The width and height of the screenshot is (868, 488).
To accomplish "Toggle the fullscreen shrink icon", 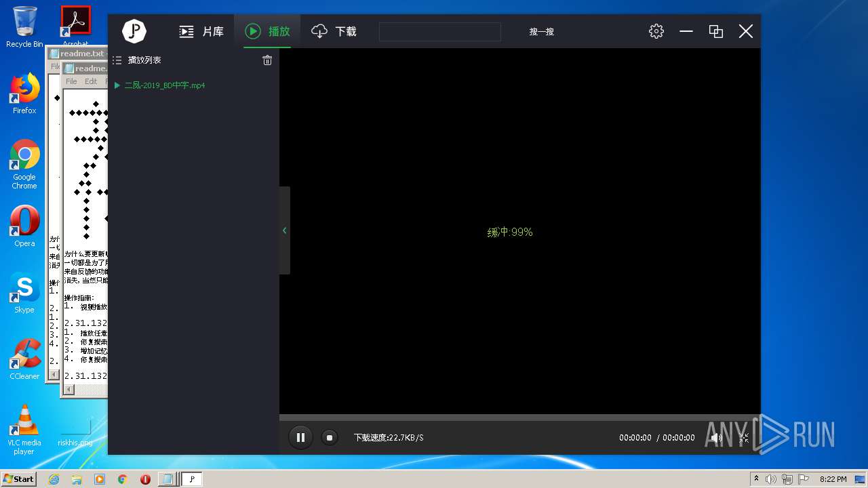I will point(744,437).
